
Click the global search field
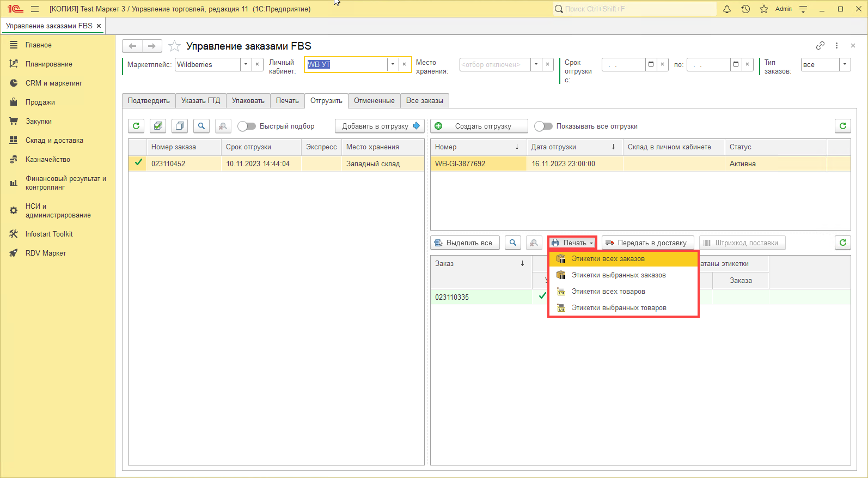pos(634,9)
